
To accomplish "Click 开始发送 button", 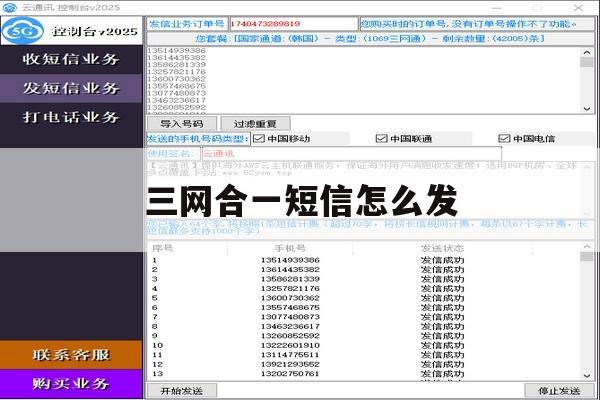I will pyautogui.click(x=182, y=391).
